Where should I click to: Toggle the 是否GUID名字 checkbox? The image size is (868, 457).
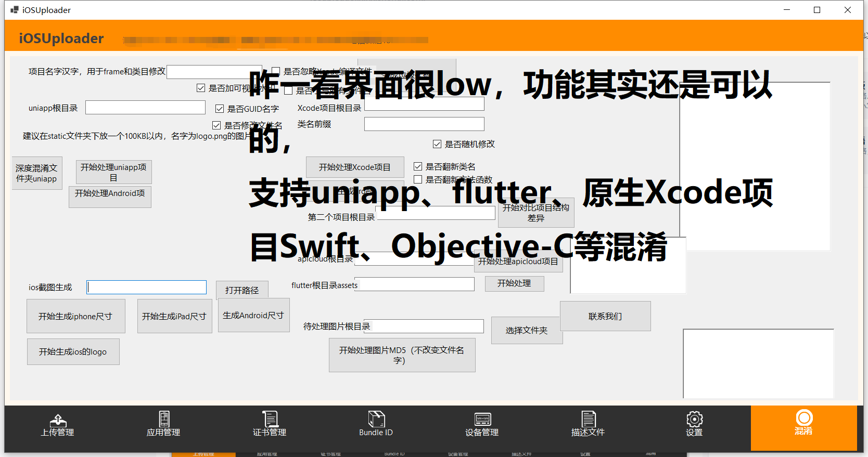tap(220, 109)
